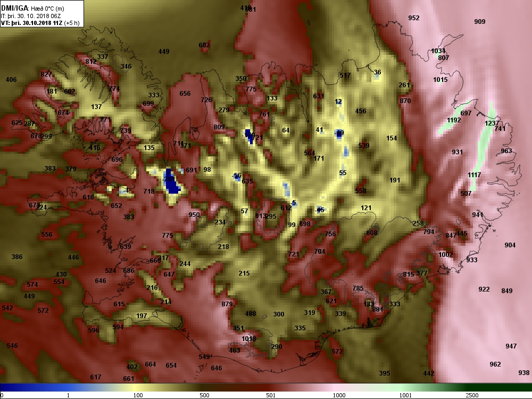Click the 'DMI/IGA: Hæð 0°C (m)' title text

point(32,9)
